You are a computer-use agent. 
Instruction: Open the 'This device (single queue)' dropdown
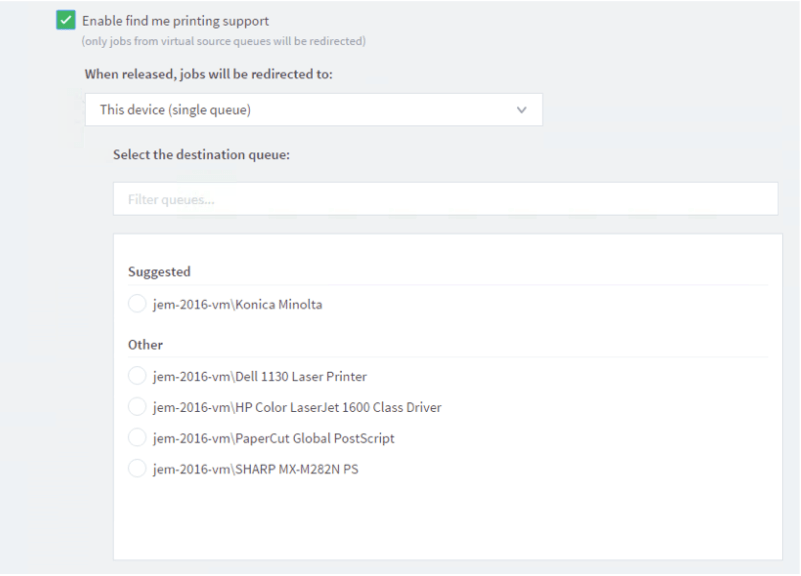tap(314, 110)
